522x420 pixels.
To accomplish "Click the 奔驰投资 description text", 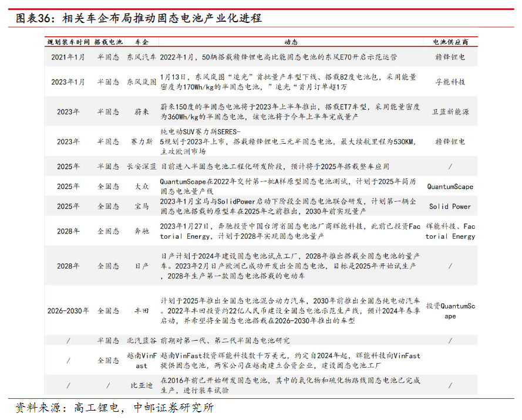I will (290, 232).
